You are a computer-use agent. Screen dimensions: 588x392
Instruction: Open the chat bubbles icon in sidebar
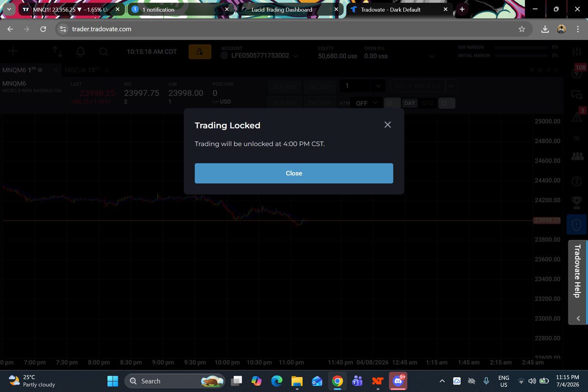[576, 95]
